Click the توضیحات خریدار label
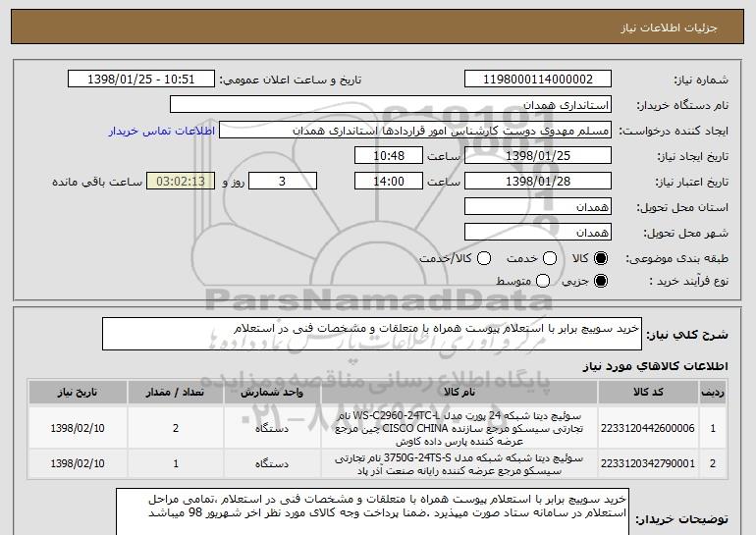Viewport: 756px width, 535px height. [681, 519]
